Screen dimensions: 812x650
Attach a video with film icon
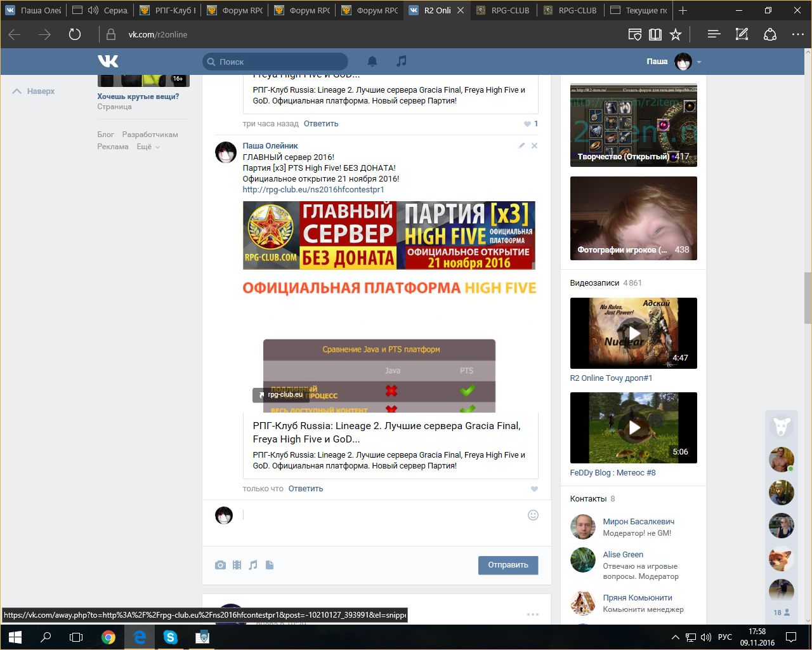237,565
